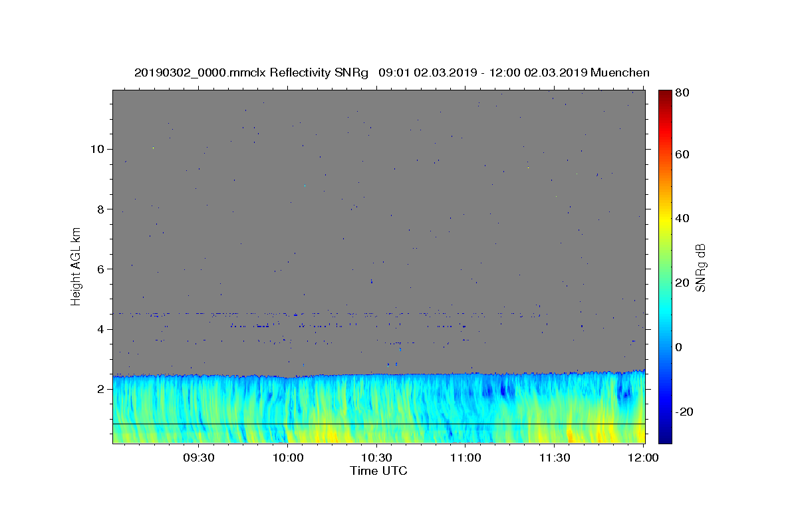This screenshot has width=798, height=532.
Task: Click the colorbar value 0
Action: tap(680, 347)
